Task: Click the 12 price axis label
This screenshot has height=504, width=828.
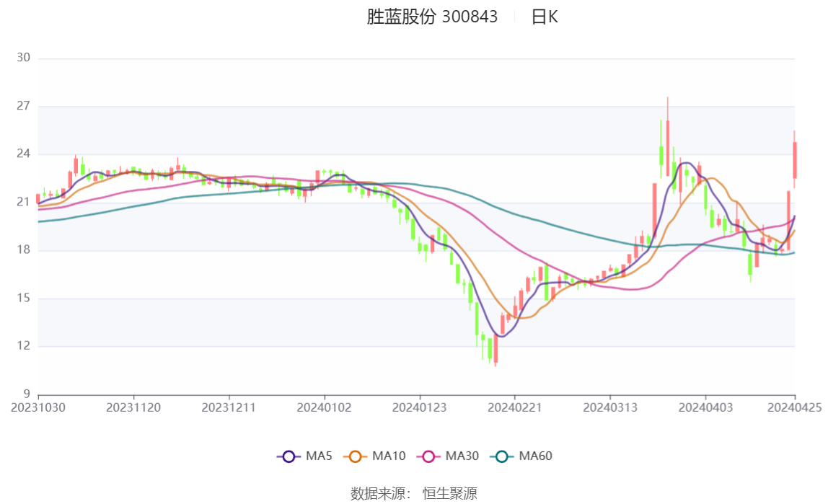Action: (x=23, y=345)
